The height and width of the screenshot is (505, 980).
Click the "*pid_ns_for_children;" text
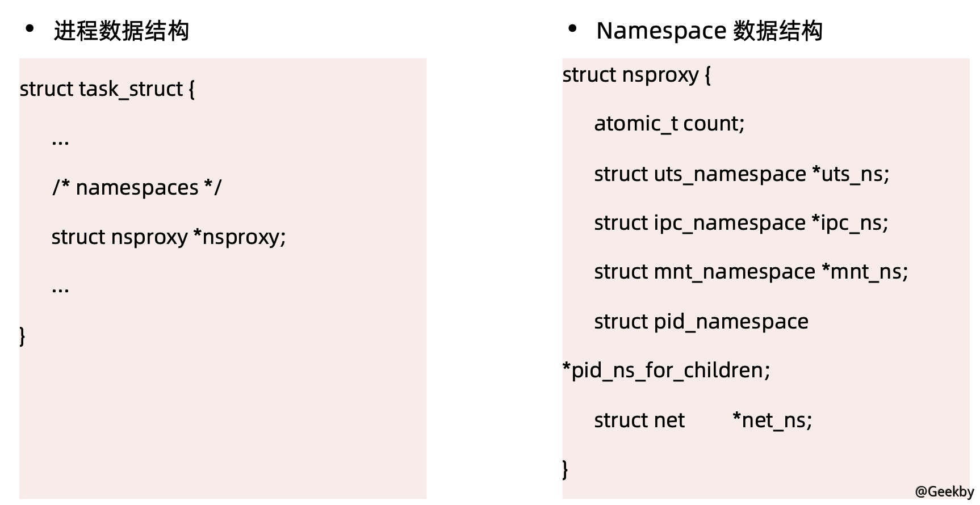[x=666, y=371]
